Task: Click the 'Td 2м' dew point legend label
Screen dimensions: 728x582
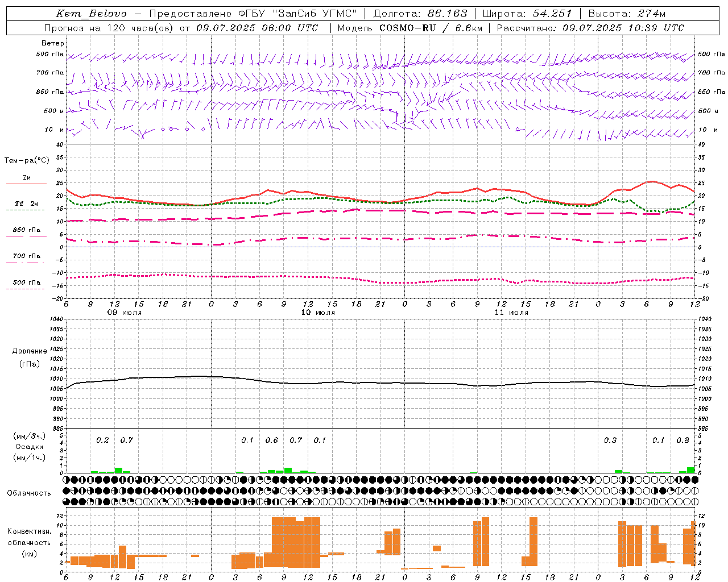Action: [x=26, y=203]
